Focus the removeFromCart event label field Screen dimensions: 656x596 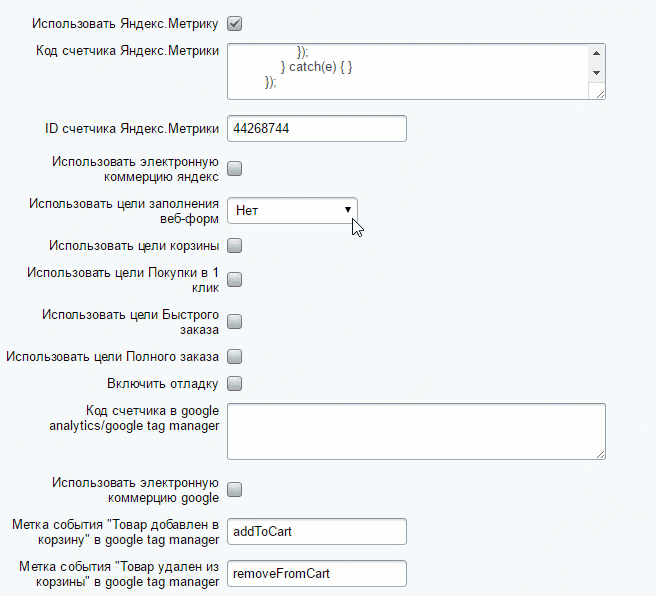coord(317,574)
